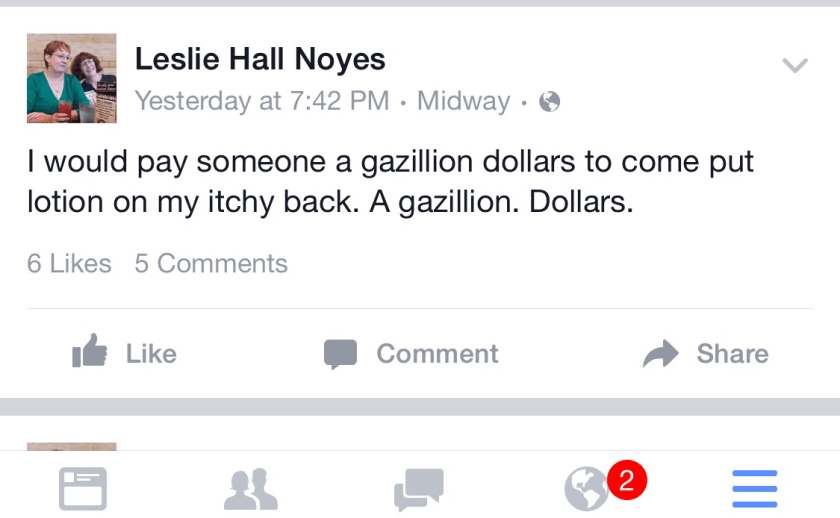The width and height of the screenshot is (840, 518).
Task: View the 6 Likes list
Action: pyautogui.click(x=69, y=263)
